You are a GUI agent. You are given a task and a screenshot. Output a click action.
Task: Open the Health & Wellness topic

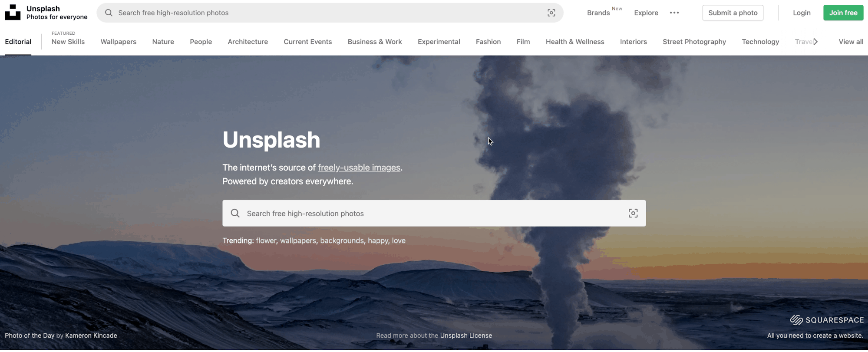575,42
